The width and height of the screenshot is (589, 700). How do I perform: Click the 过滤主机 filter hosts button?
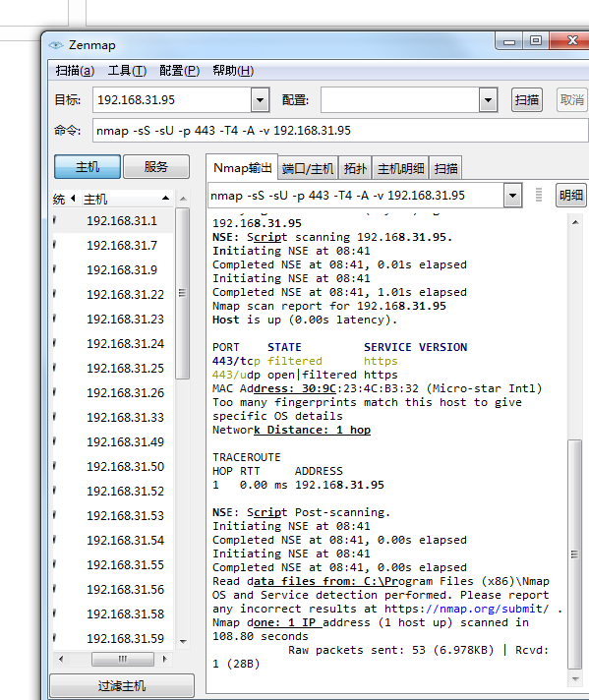pos(122,685)
